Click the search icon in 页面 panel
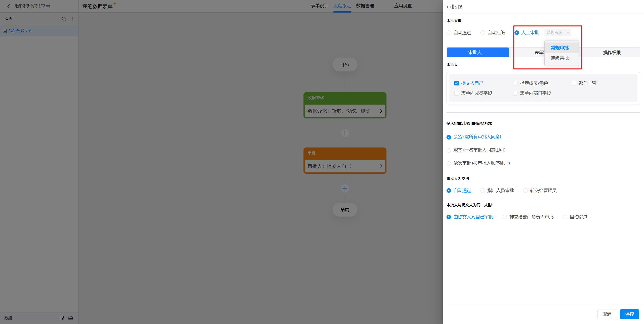This screenshot has width=644, height=324. coord(64,19)
